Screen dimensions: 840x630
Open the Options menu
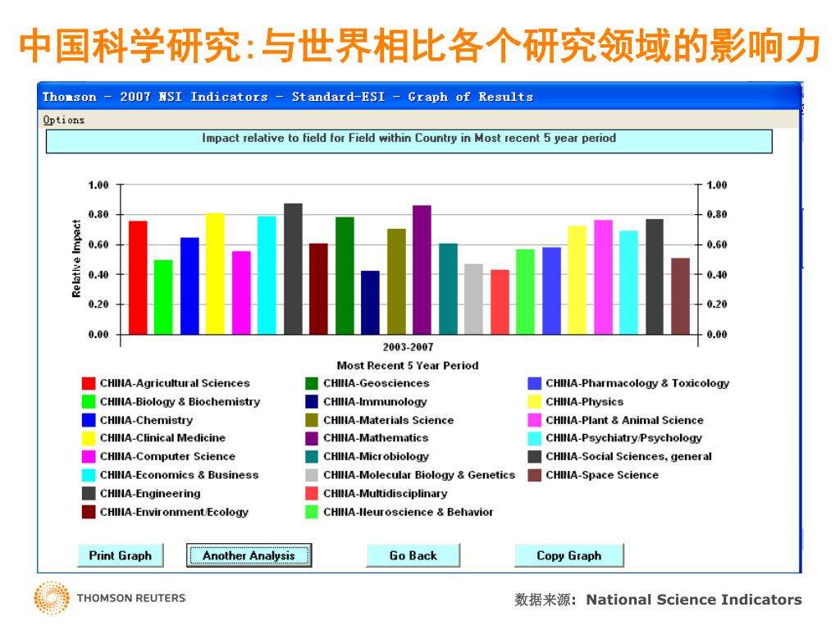tap(64, 120)
